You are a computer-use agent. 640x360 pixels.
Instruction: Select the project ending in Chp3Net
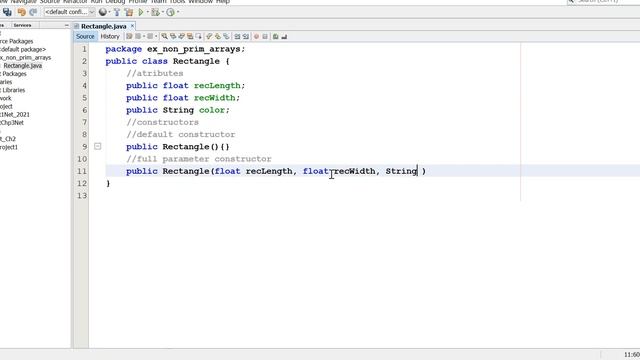pos(12,123)
